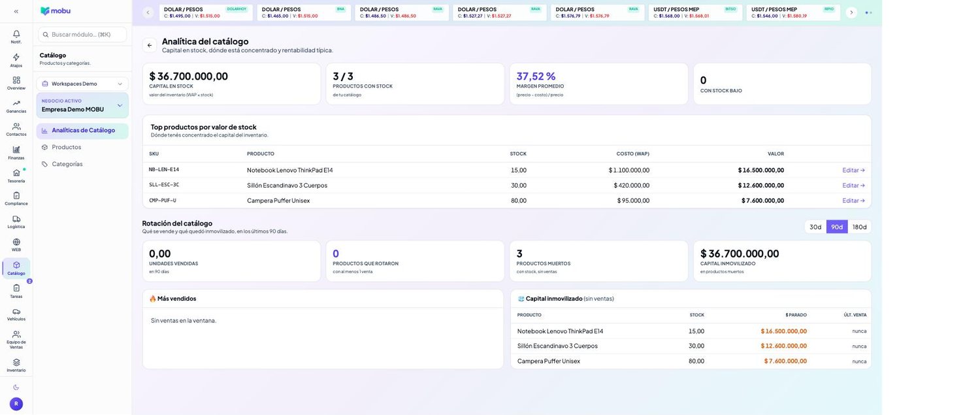The image size is (980, 415).
Task: Go to Overview module
Action: 16,83
